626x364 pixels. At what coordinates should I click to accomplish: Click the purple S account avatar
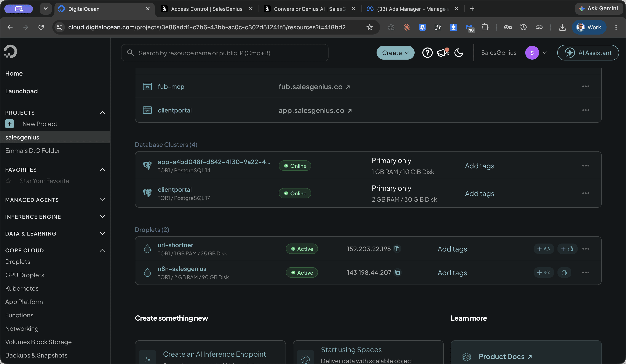532,53
